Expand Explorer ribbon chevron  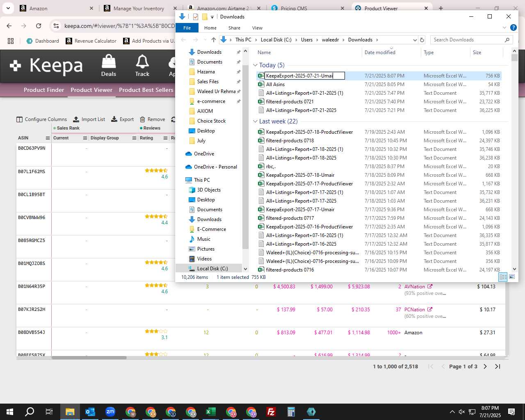504,28
